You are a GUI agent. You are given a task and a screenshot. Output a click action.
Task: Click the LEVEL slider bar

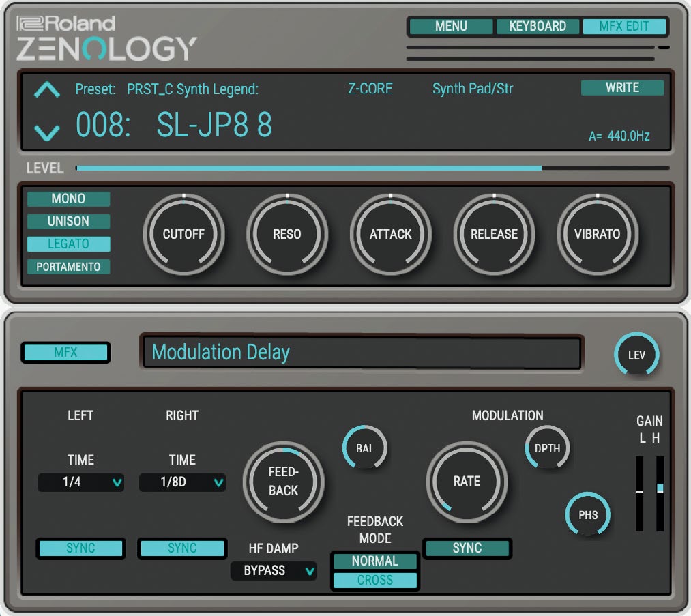(x=372, y=168)
